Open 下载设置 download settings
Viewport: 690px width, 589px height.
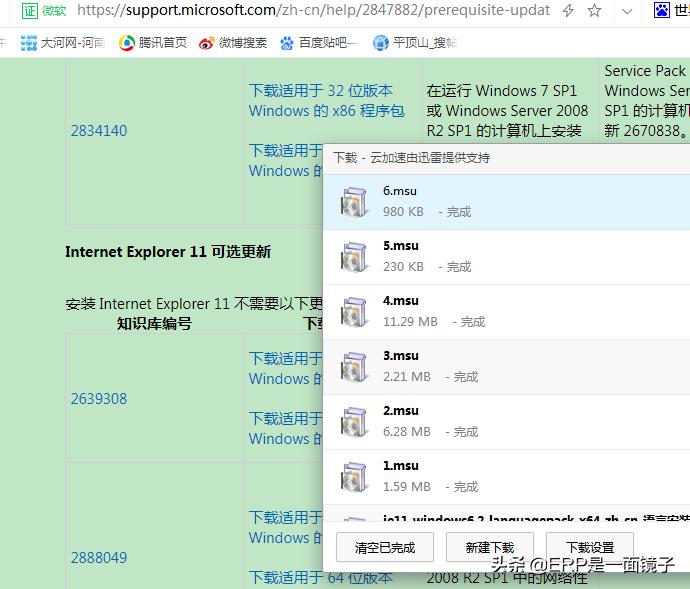[590, 547]
